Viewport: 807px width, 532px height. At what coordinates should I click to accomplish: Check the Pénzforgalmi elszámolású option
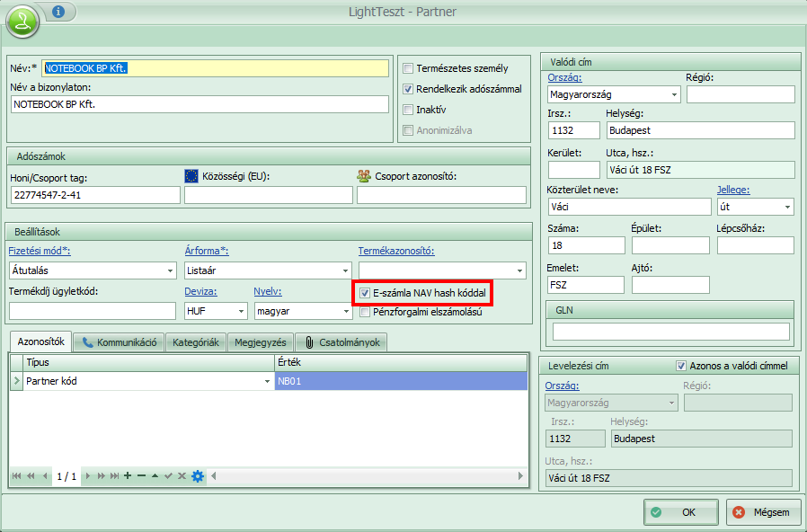pyautogui.click(x=364, y=312)
